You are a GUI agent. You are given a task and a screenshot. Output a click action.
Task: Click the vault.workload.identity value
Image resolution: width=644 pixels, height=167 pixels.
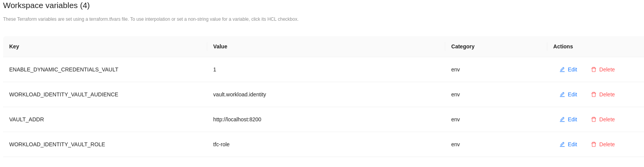pos(239,94)
